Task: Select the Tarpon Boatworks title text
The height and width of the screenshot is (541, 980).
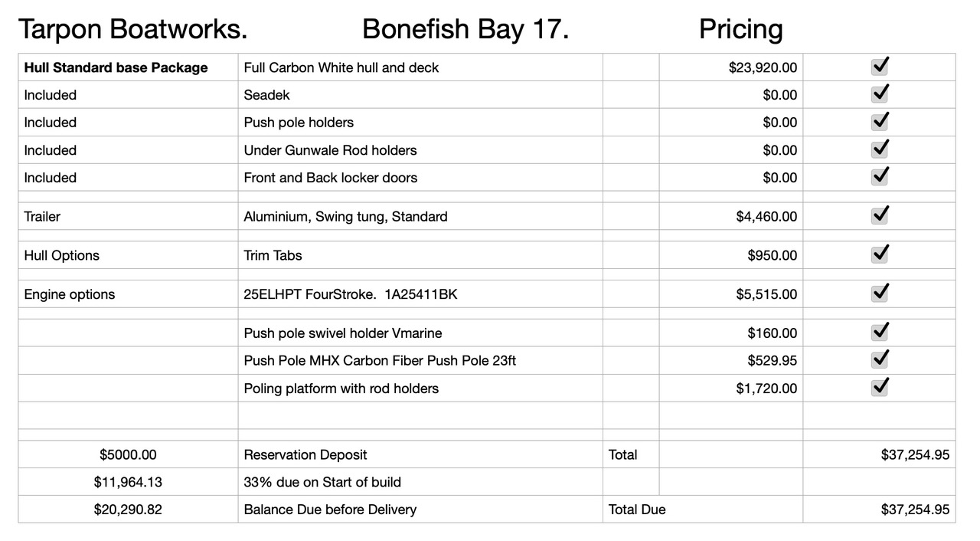Action: click(x=132, y=29)
